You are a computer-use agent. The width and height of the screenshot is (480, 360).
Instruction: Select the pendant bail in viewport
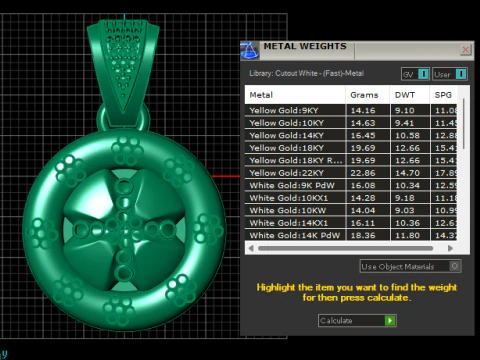123,72
